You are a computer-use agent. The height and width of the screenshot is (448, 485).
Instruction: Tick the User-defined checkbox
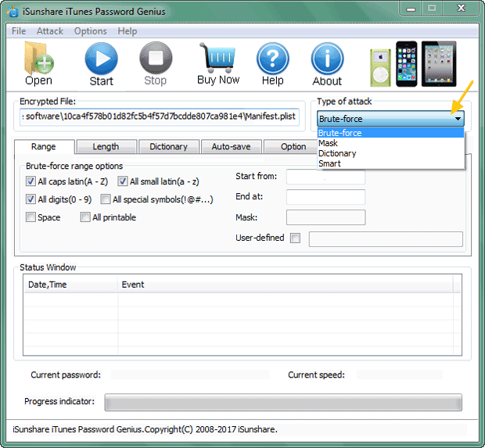click(x=295, y=238)
